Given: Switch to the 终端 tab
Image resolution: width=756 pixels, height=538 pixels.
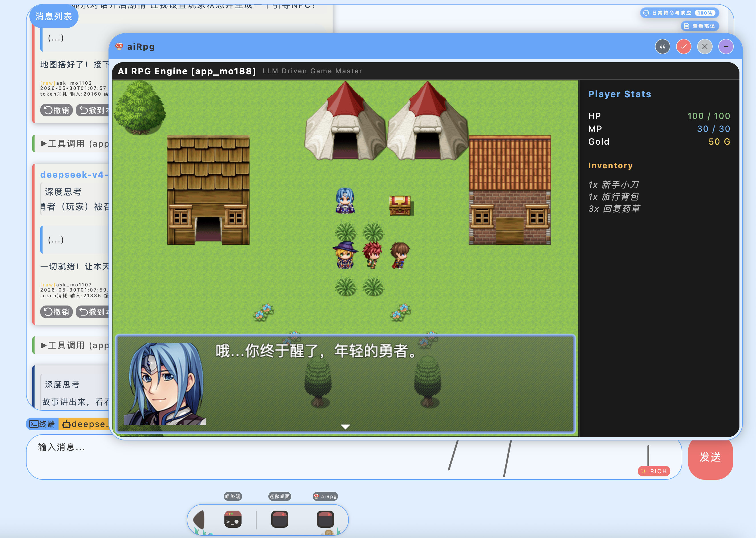Looking at the screenshot, I should pyautogui.click(x=43, y=424).
